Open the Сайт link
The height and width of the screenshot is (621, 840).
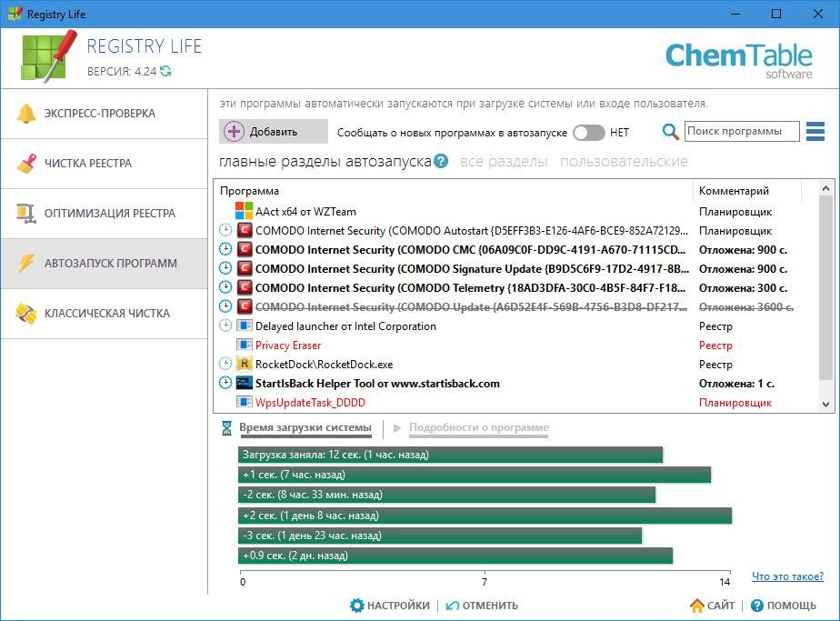(712, 606)
